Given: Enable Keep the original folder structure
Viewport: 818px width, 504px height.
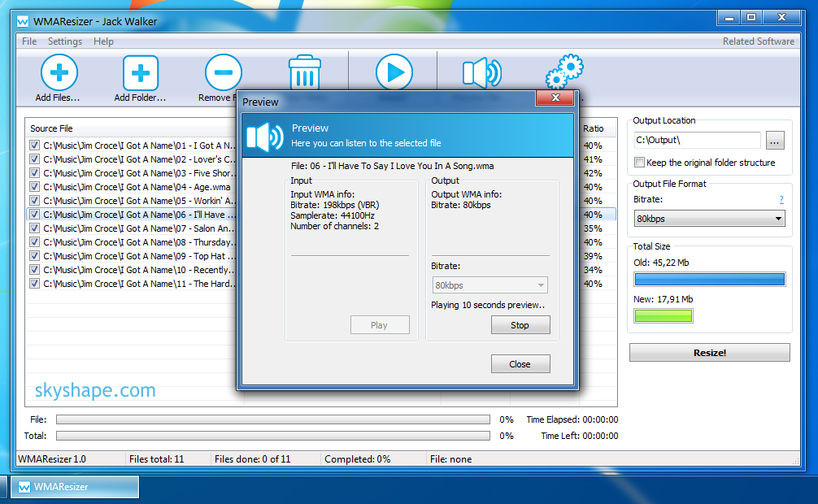Looking at the screenshot, I should click(640, 163).
